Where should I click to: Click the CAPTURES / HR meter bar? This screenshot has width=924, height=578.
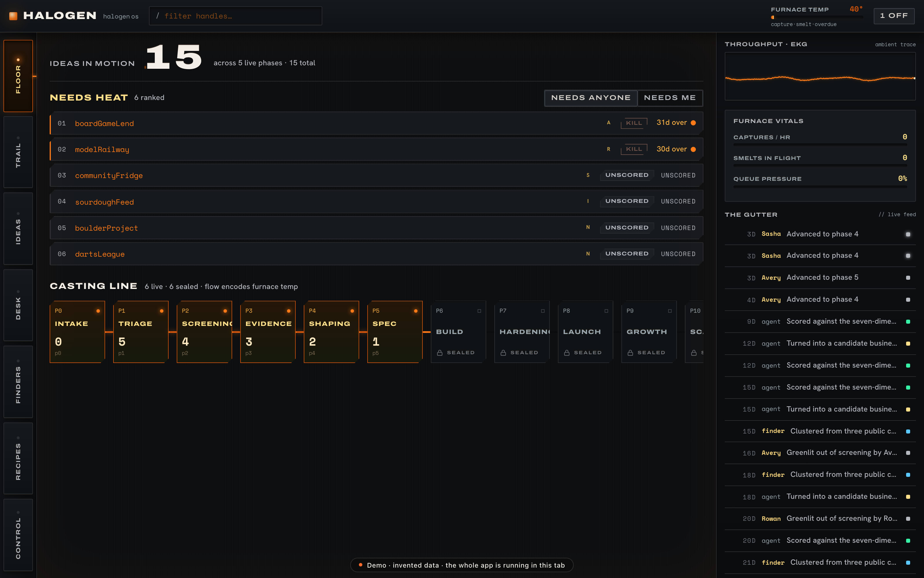820,144
